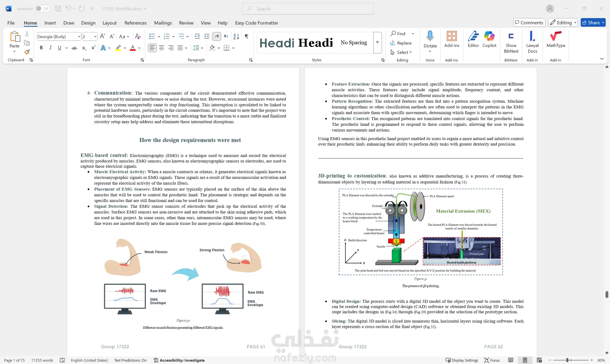Apply strikethrough formatting
The image size is (610, 364).
coord(74,48)
